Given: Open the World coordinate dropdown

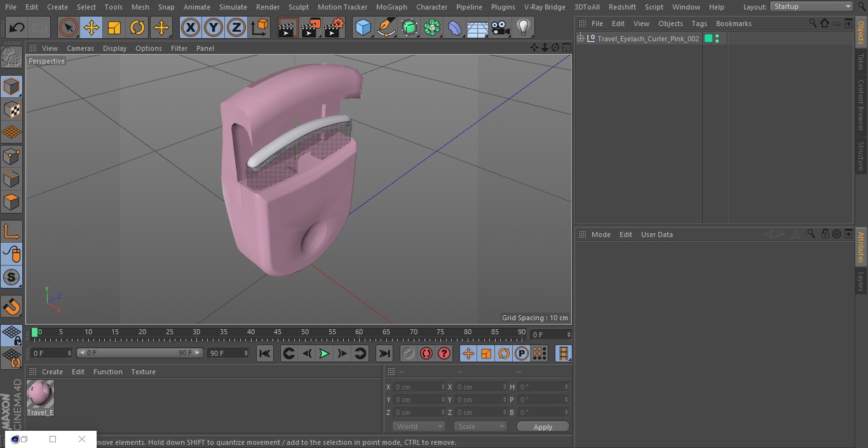Looking at the screenshot, I should click(419, 426).
